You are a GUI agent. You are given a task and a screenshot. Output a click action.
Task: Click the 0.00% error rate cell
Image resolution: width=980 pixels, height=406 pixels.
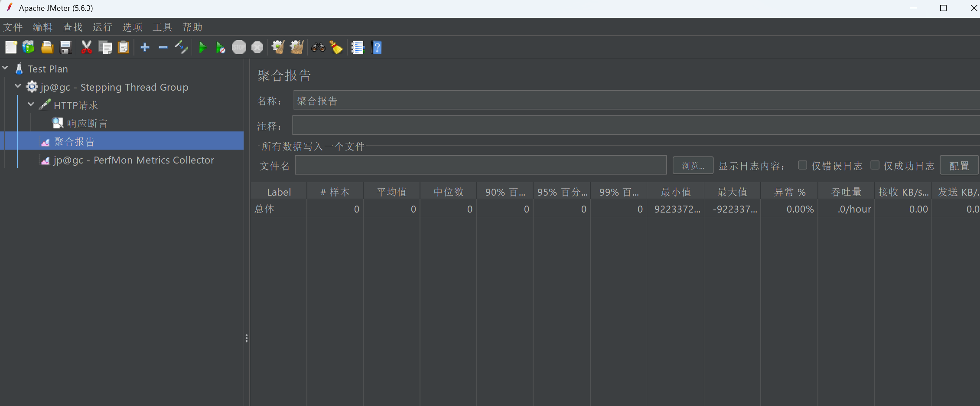coord(790,209)
